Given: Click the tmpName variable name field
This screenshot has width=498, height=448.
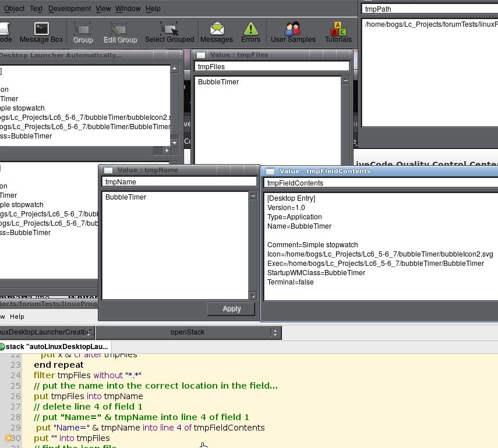Looking at the screenshot, I should (x=178, y=182).
